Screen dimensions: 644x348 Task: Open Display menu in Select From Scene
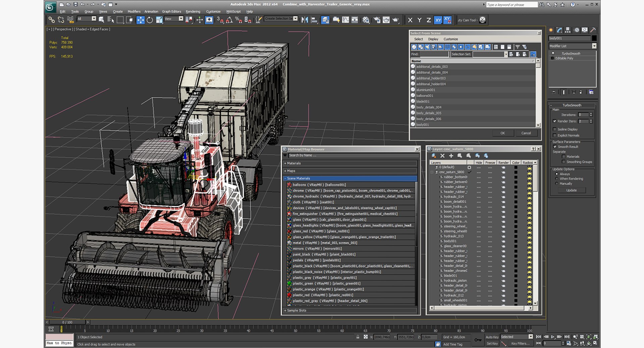[433, 39]
